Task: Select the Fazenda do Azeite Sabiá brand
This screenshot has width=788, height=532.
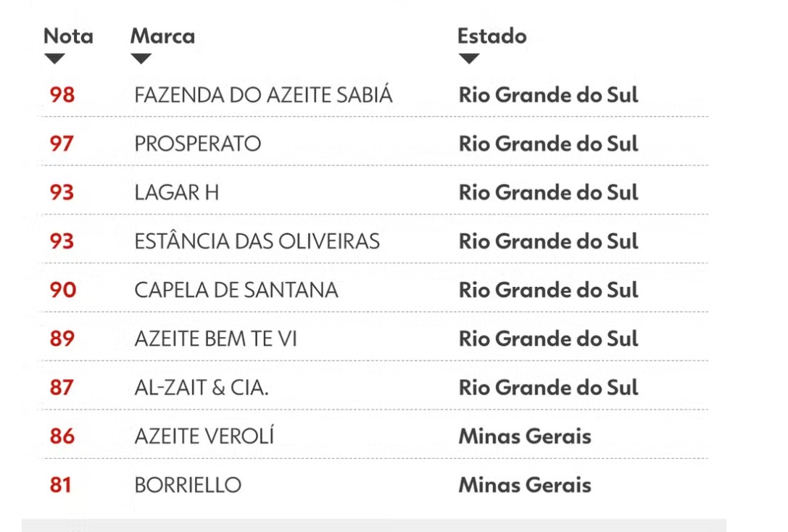Action: pos(263,95)
